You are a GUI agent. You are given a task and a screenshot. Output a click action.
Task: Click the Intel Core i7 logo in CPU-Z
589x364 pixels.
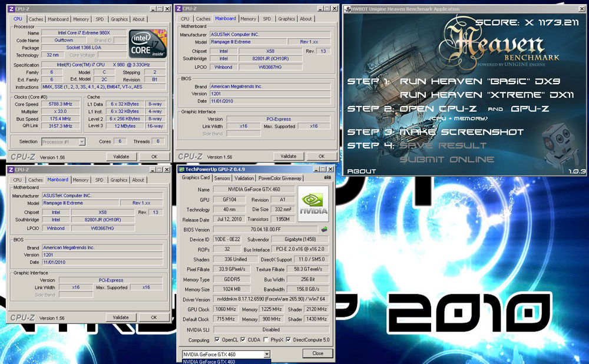point(148,44)
